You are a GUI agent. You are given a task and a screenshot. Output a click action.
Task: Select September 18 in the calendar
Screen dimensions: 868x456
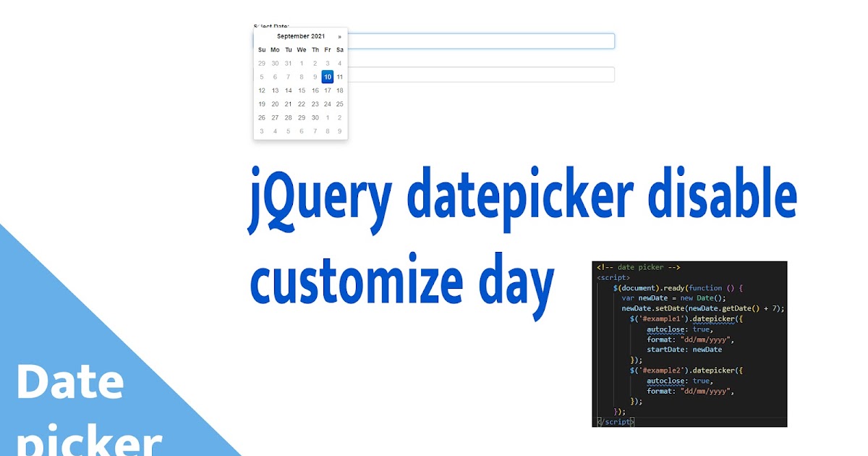coord(339,90)
